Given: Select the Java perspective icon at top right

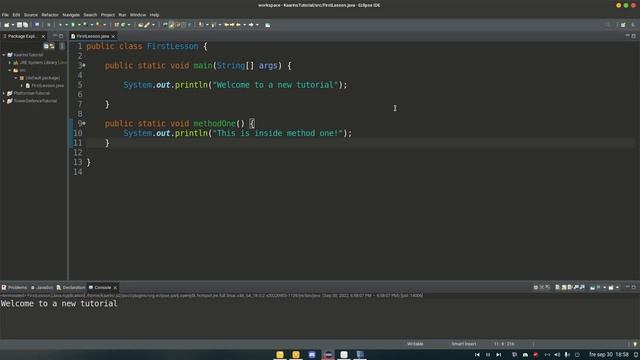Looking at the screenshot, I should [x=633, y=25].
